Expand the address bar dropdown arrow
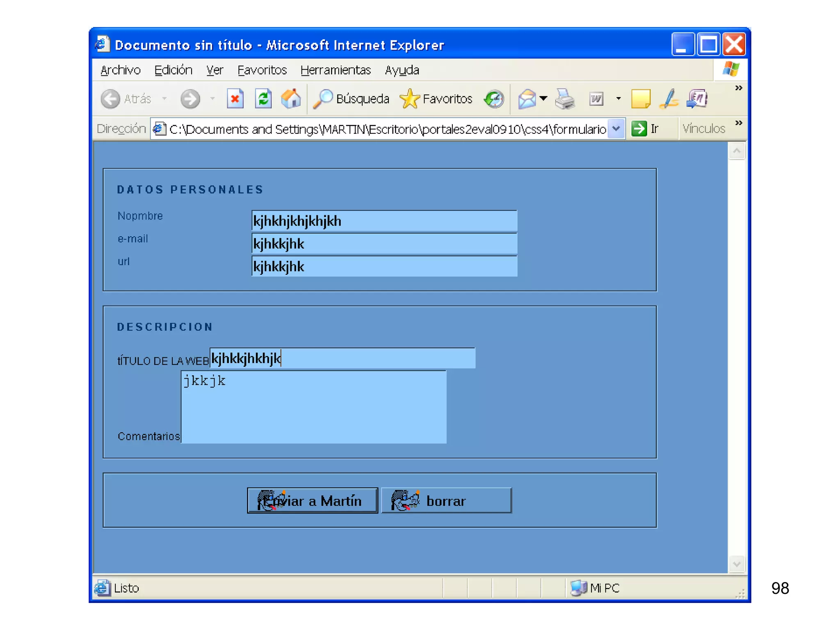840x630 pixels. [x=616, y=129]
